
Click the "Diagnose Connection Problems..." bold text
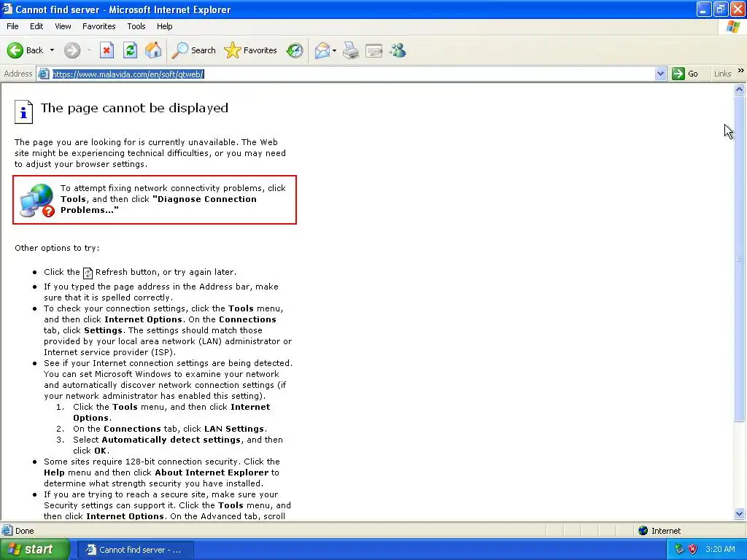coord(158,204)
